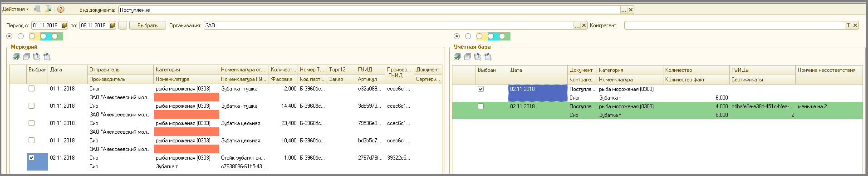Click the greyed document icon next to Действия
The height and width of the screenshot is (176, 868).
point(38,9)
